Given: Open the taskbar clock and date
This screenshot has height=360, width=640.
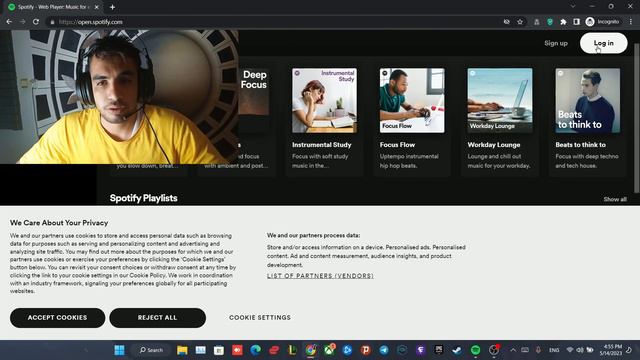Looking at the screenshot, I should pyautogui.click(x=611, y=350).
